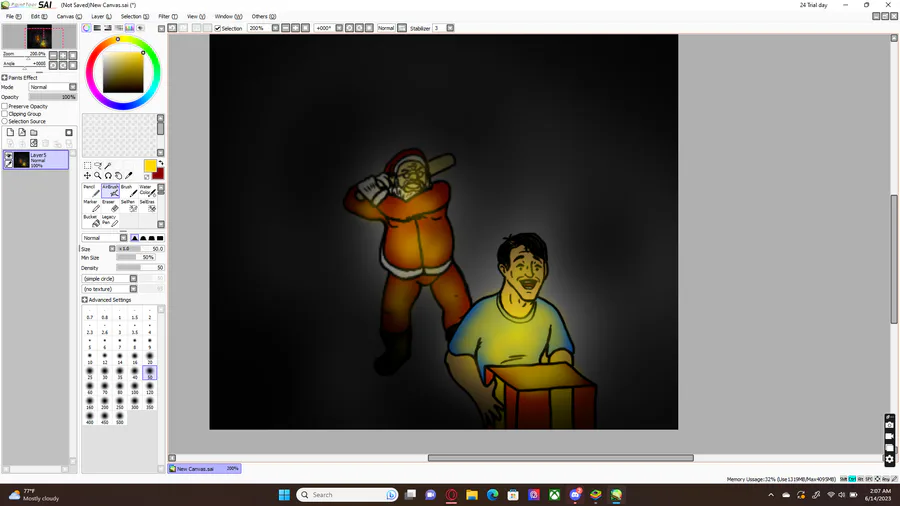Create a new normal layer
Screen dimensions: 900x506
point(10,133)
